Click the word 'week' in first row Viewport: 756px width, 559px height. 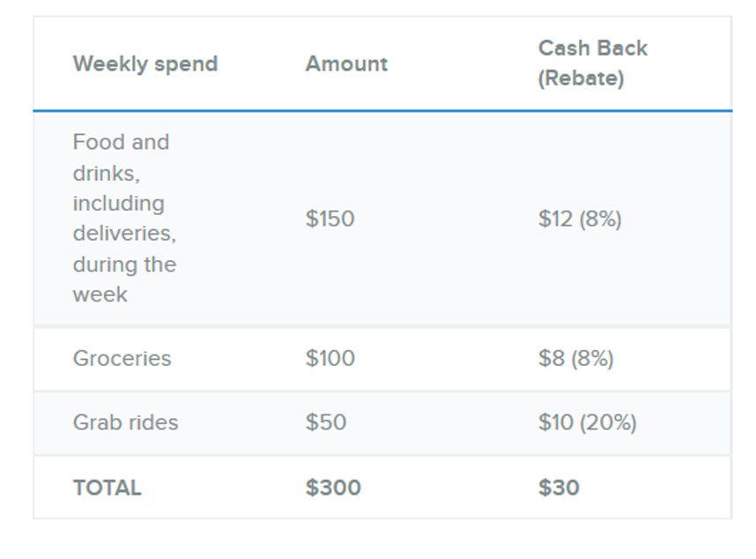coord(100,294)
